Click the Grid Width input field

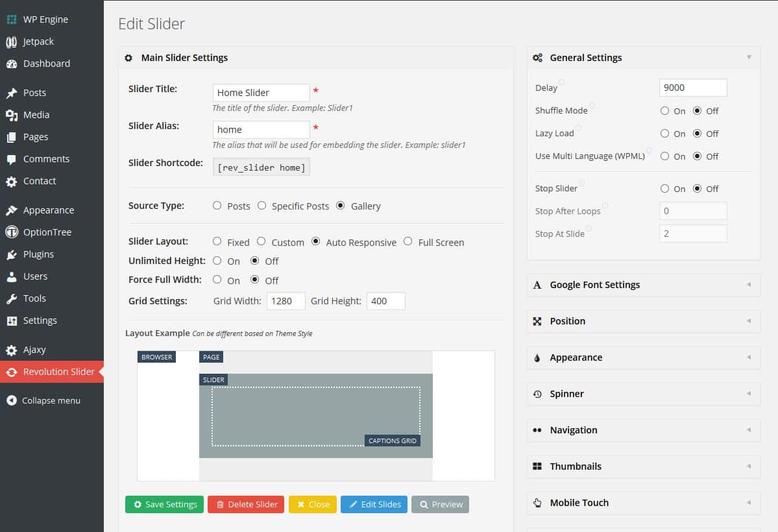click(x=285, y=301)
